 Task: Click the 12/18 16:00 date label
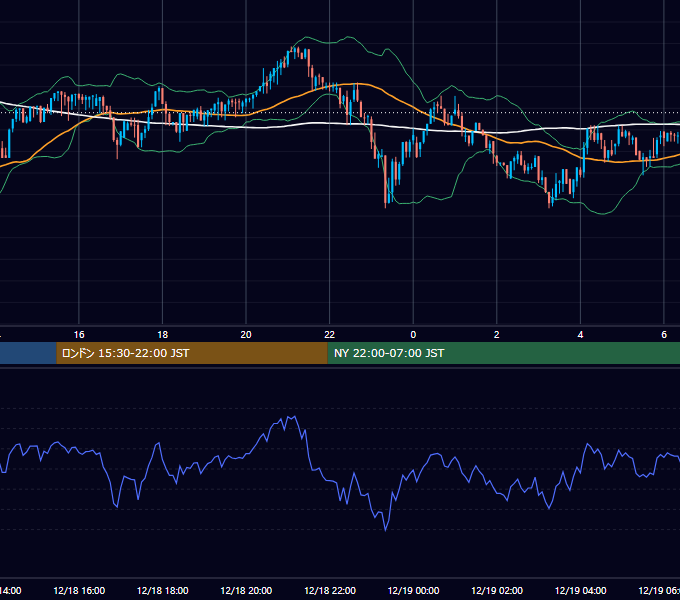pos(79,590)
